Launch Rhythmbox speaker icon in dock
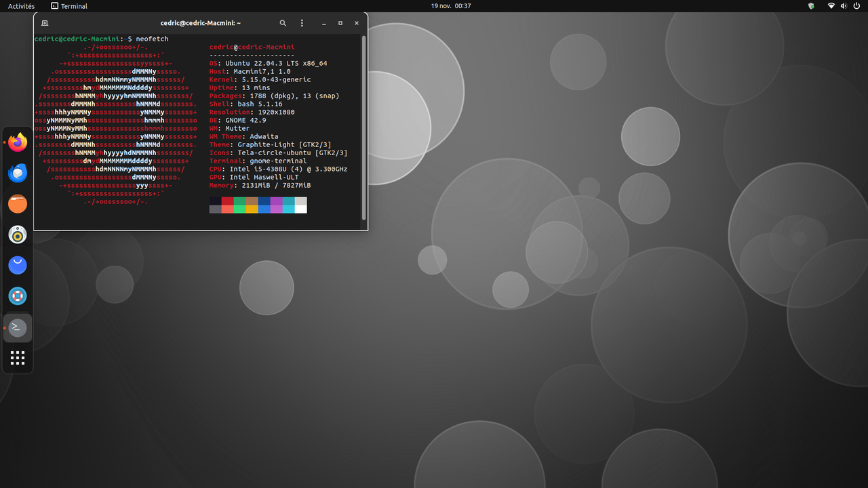 18,235
